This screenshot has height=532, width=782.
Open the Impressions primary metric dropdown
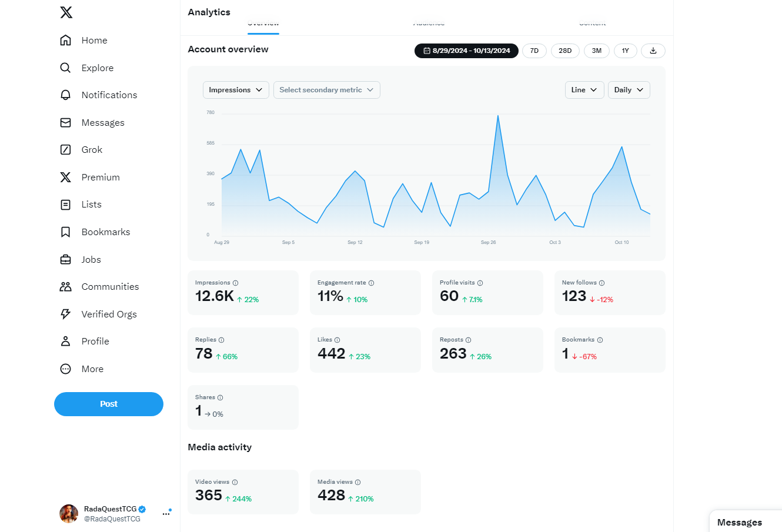click(236, 90)
